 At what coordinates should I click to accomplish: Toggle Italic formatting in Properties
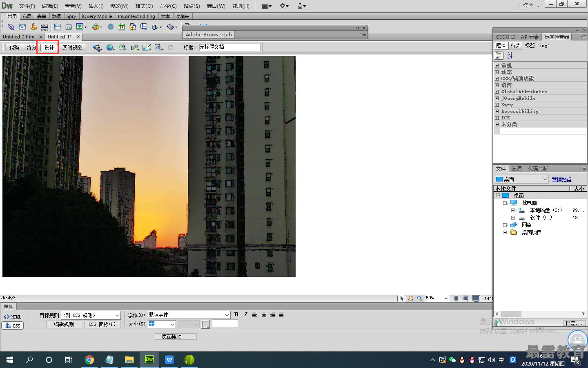coord(245,314)
